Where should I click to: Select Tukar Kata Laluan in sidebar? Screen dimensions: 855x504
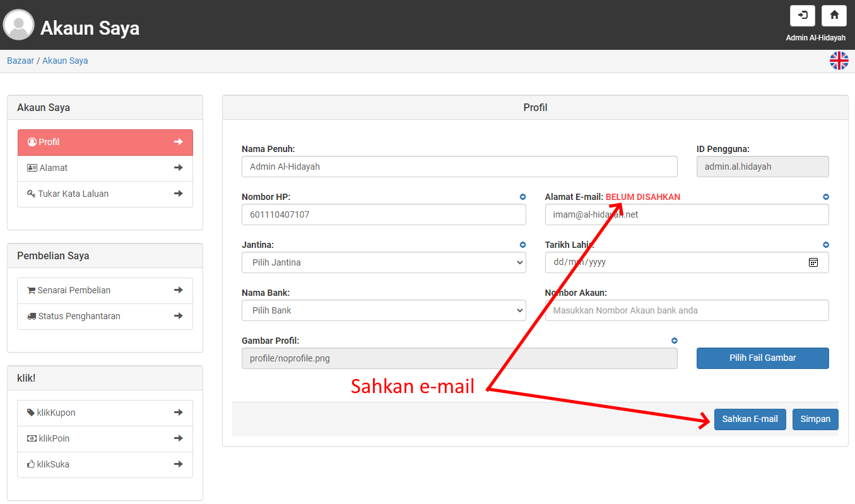pyautogui.click(x=105, y=194)
